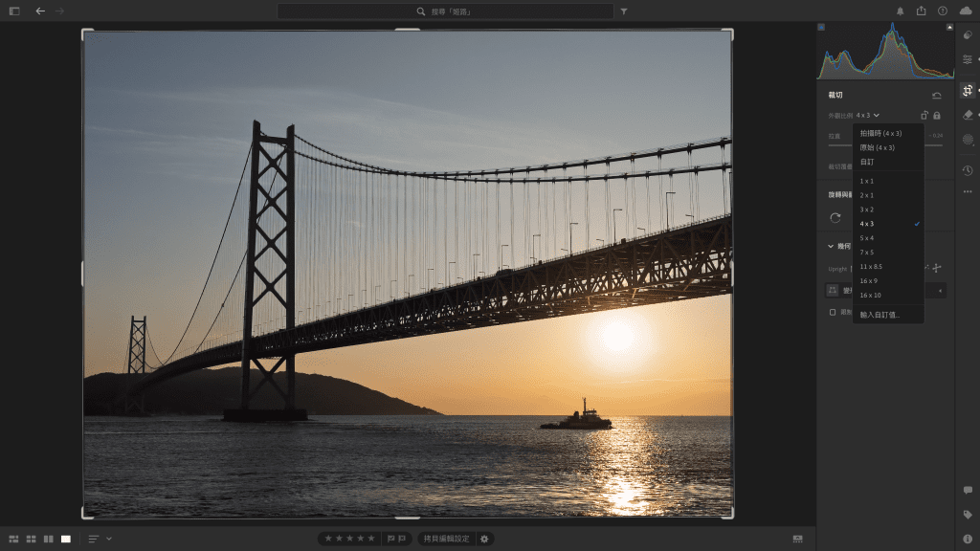Select the Crop and Rotate tool icon
The width and height of the screenshot is (980, 551).
(x=968, y=90)
